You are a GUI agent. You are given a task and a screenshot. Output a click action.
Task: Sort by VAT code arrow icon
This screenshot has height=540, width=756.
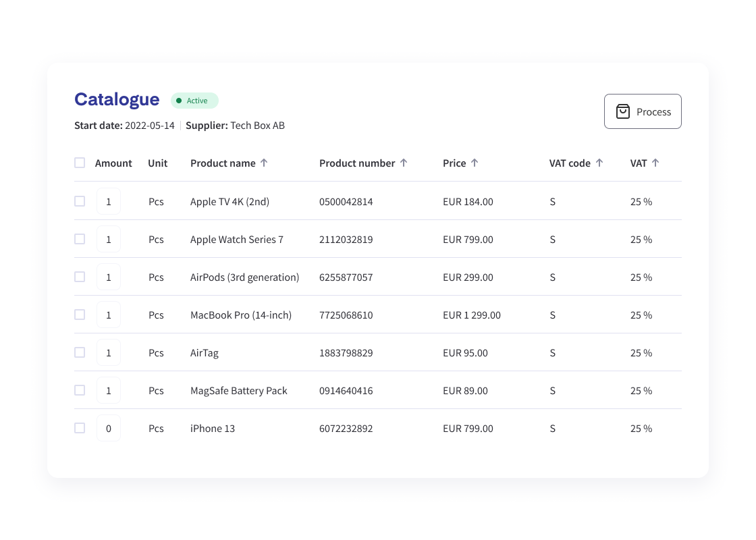[599, 163]
